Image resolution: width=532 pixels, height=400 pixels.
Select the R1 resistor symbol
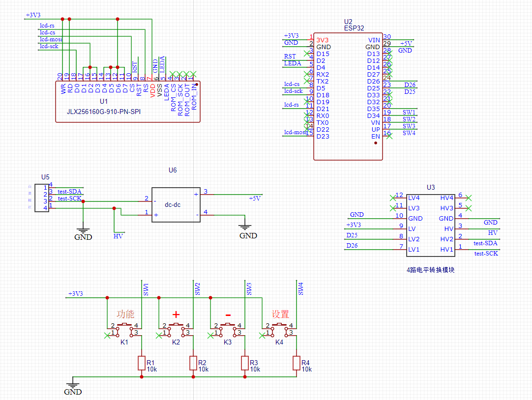coord(142,363)
